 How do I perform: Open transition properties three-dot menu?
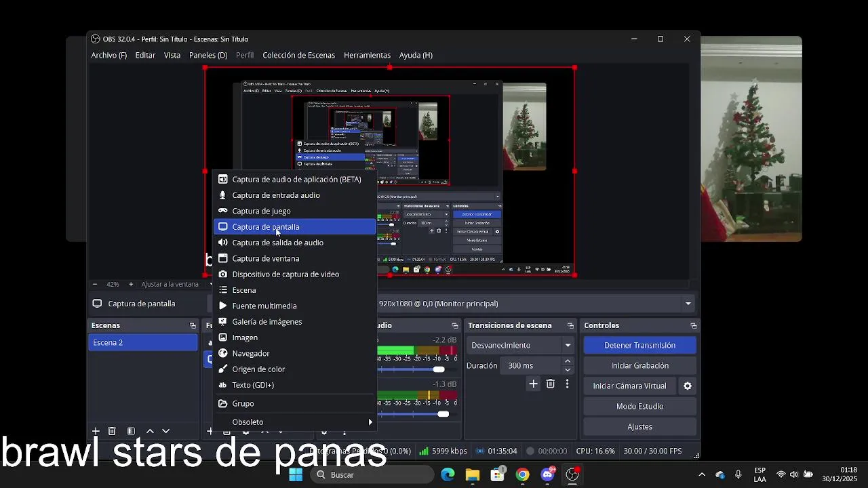568,384
